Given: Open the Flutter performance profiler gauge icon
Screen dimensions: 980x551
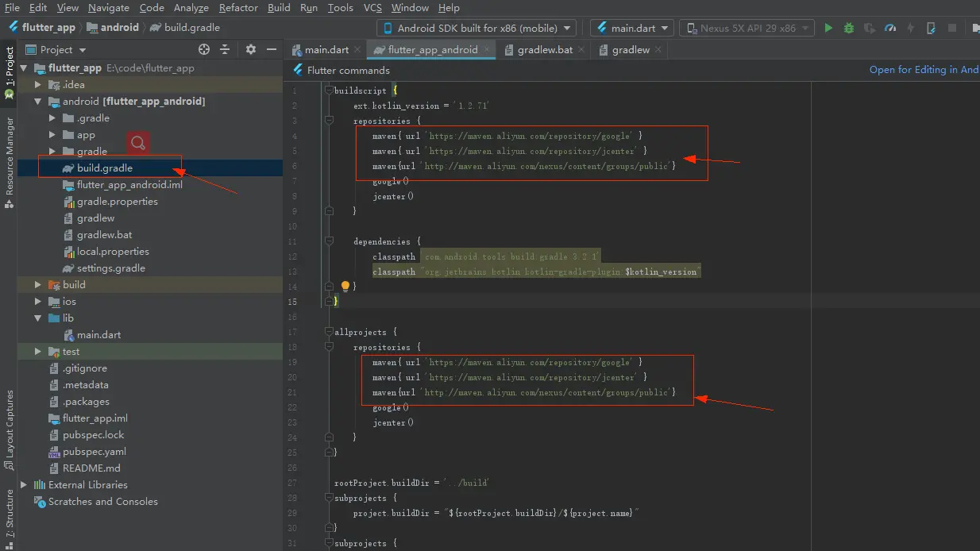Looking at the screenshot, I should [890, 28].
